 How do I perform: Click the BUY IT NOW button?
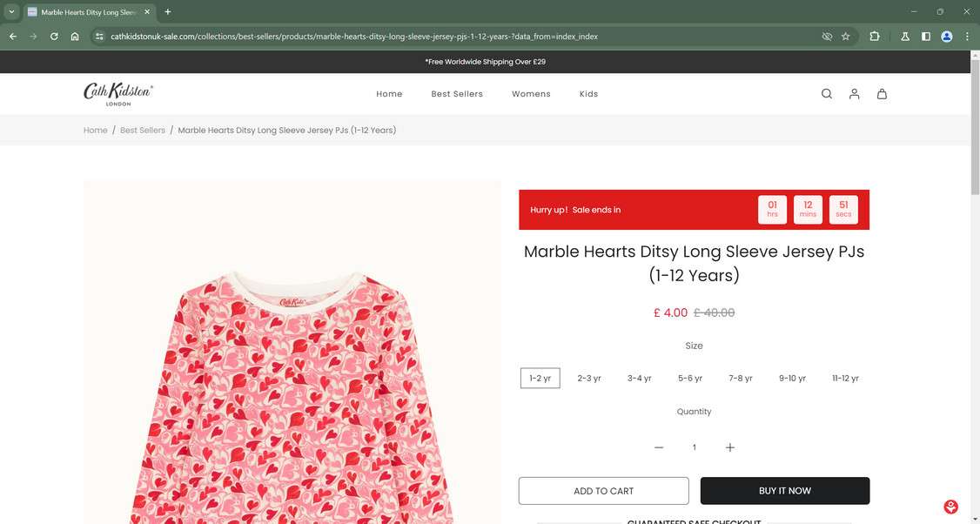(784, 490)
